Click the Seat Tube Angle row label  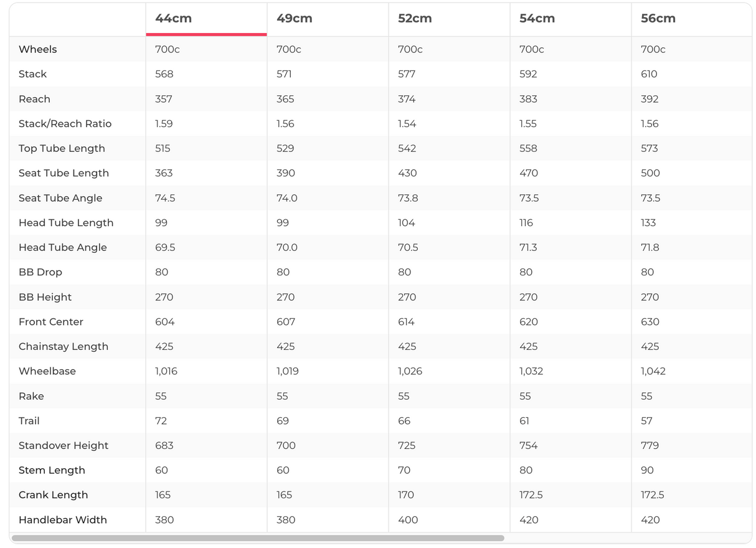click(60, 198)
